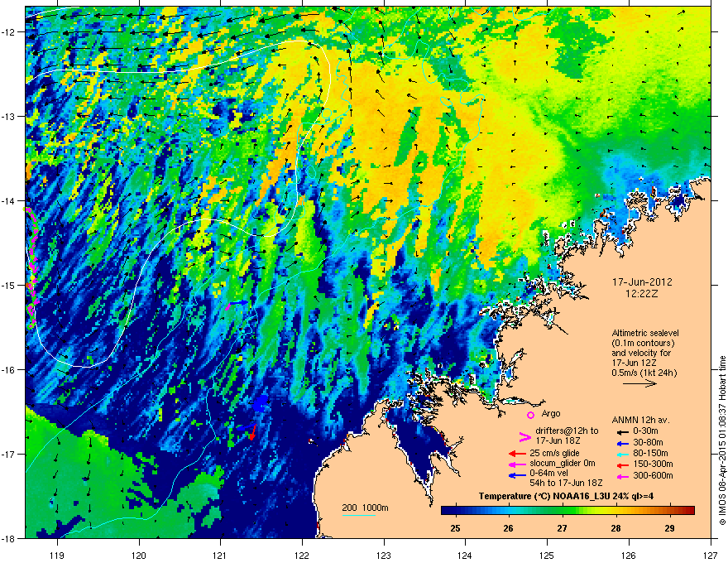The width and height of the screenshot is (728, 563).
Task: Click the 28 tick label on color bar
Action: coord(615,528)
